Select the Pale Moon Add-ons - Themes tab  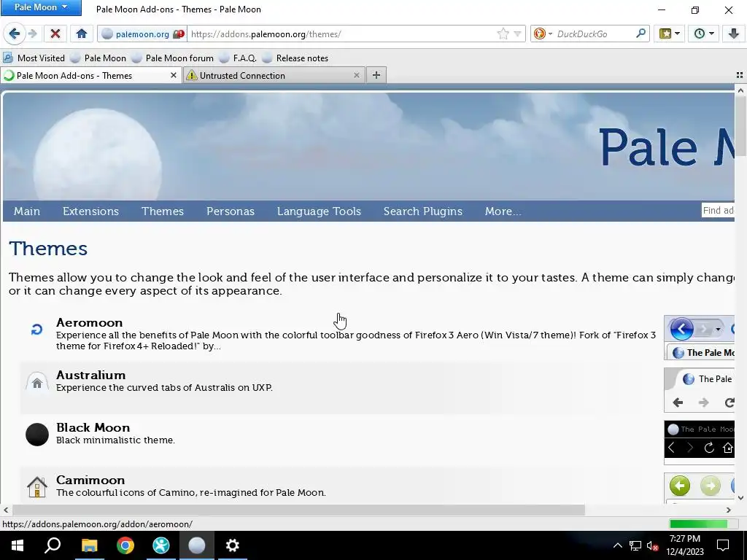(x=91, y=75)
